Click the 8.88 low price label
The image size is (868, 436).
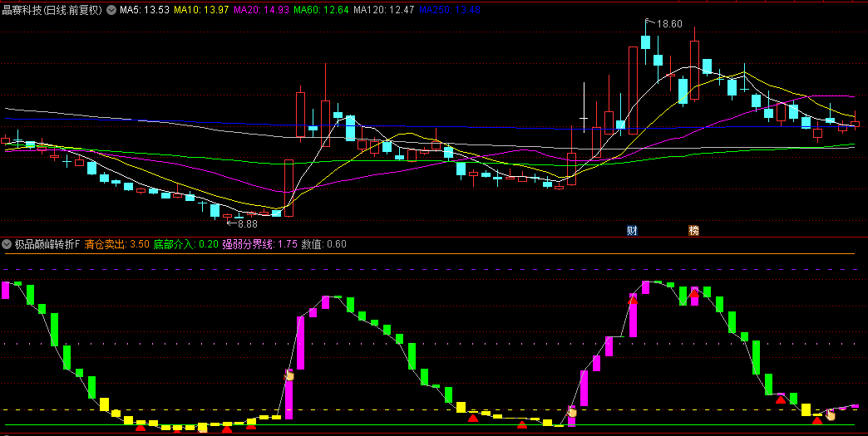point(248,223)
